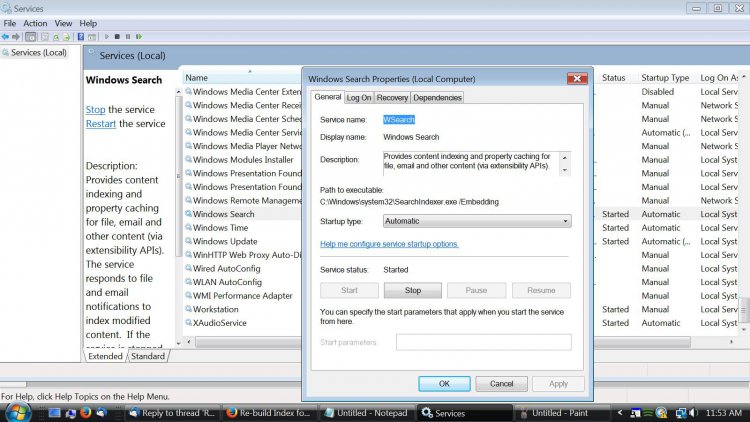Screen dimensions: 750x422
Task: Select the Workstation service row
Action: [215, 309]
